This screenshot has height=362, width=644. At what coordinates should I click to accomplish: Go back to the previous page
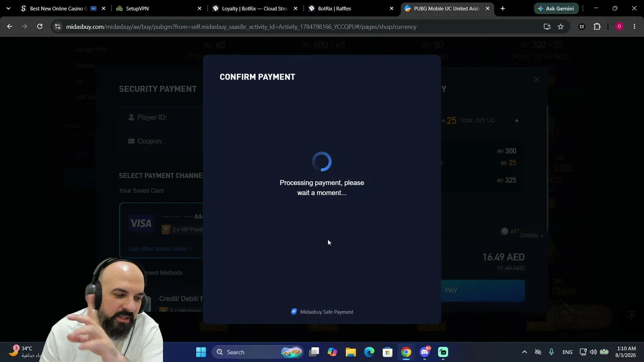[10, 27]
